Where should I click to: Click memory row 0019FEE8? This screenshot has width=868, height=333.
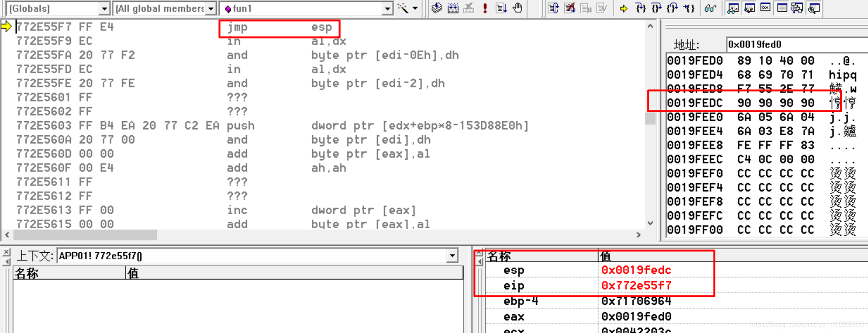pos(761,145)
